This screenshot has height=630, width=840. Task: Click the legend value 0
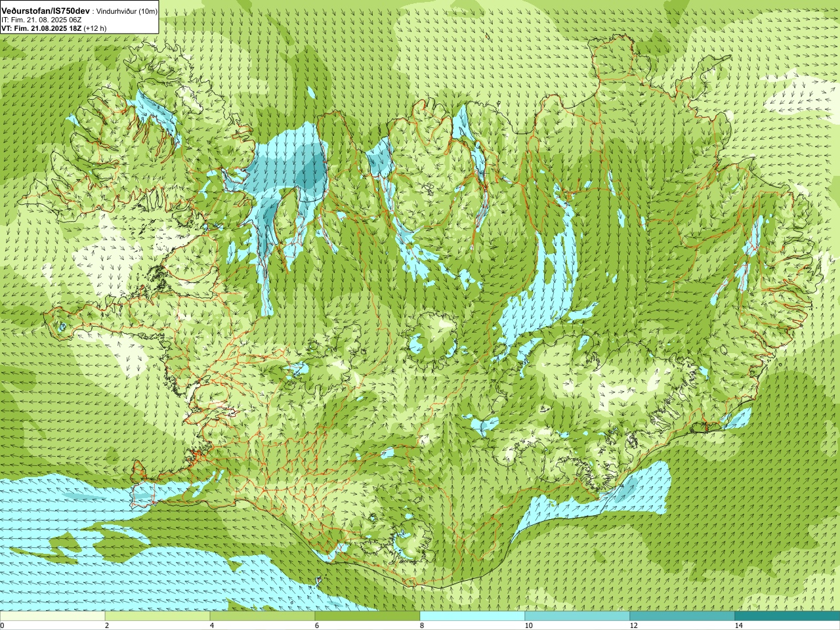point(3,625)
